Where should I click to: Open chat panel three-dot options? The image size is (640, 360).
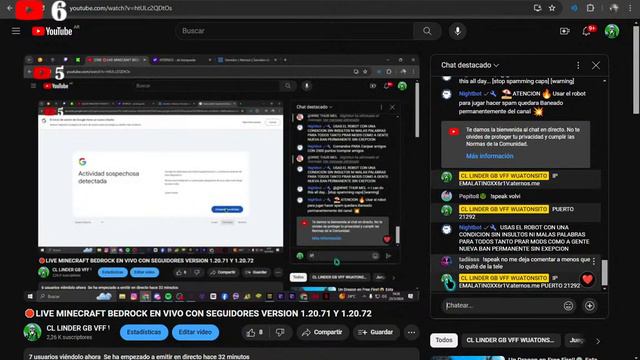(x=578, y=65)
